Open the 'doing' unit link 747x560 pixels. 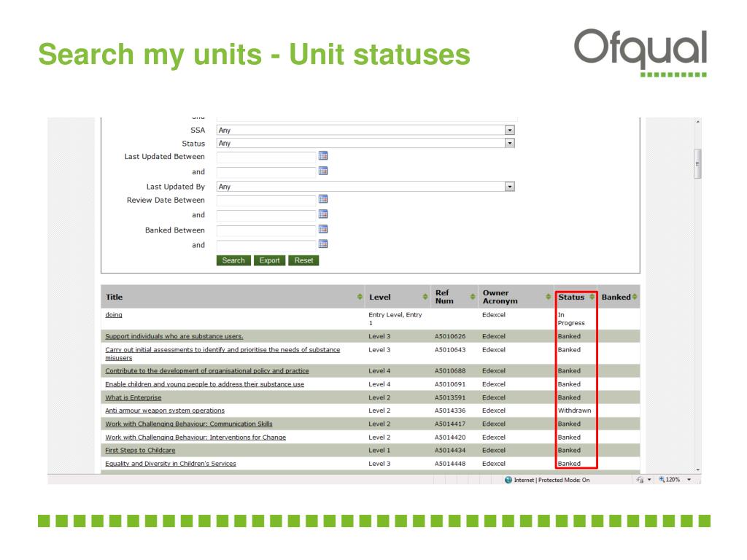(x=113, y=315)
